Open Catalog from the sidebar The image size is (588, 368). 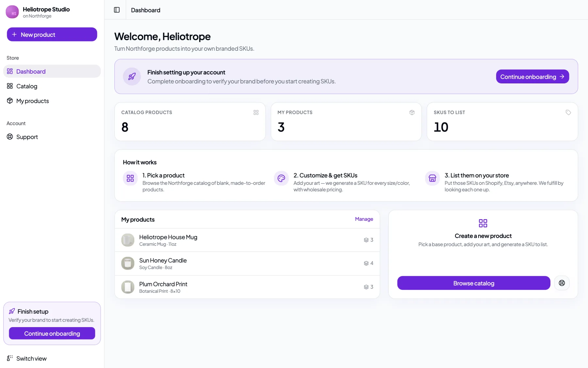52,86
